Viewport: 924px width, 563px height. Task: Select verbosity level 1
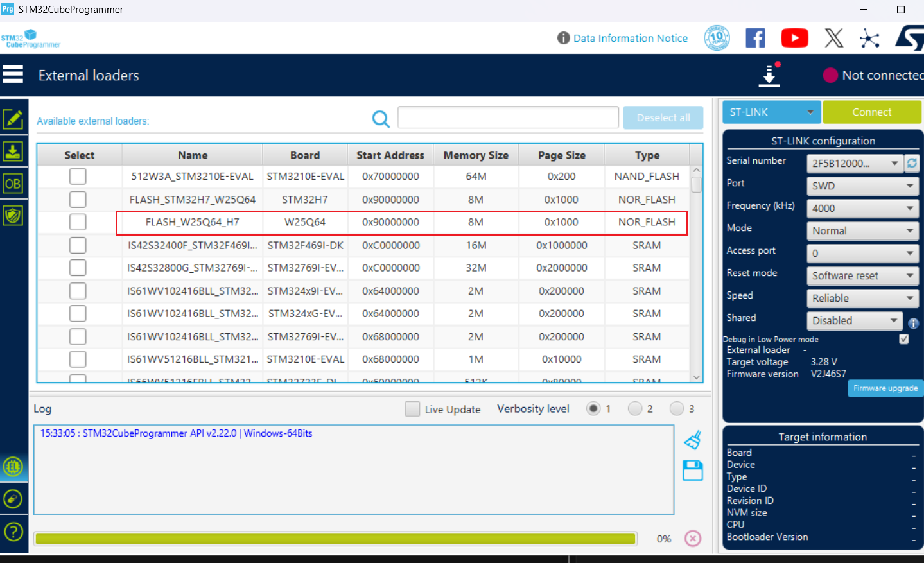point(593,408)
